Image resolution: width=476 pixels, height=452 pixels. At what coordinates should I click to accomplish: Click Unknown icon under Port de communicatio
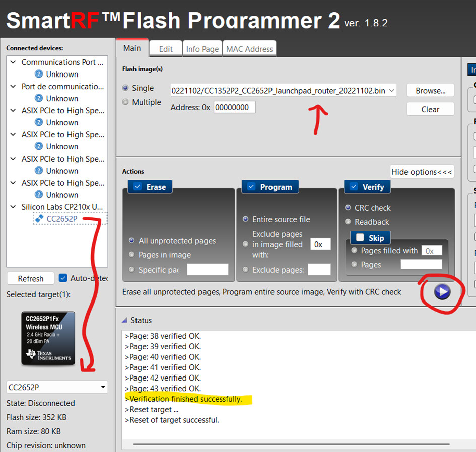pyautogui.click(x=39, y=98)
